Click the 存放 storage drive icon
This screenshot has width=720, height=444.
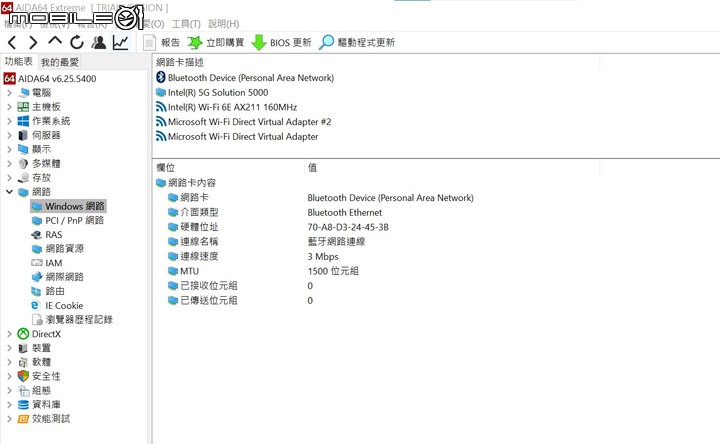tap(23, 178)
